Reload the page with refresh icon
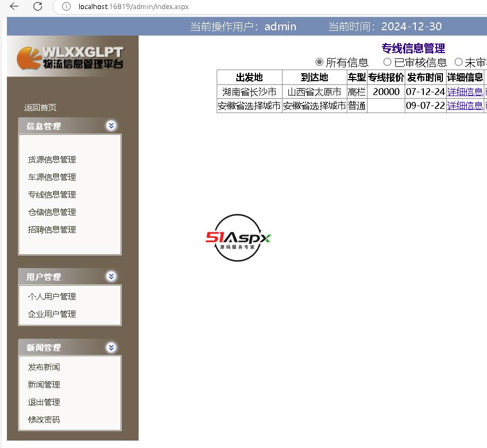 [38, 6]
